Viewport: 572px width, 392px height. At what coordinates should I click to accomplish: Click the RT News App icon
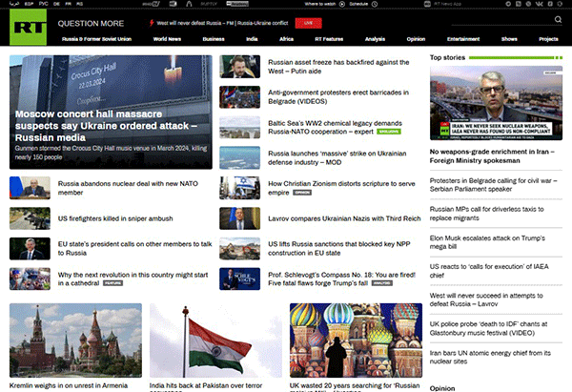pyautogui.click(x=427, y=4)
